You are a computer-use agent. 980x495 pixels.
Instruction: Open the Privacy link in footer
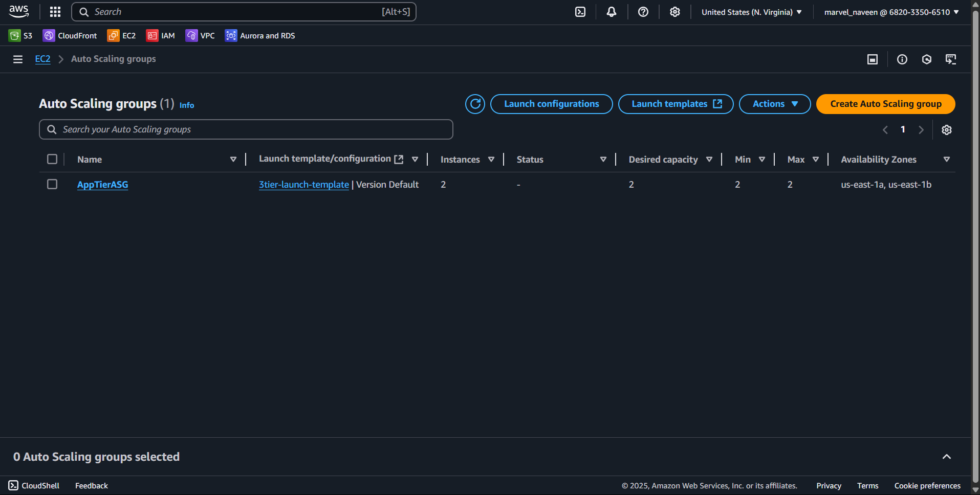(x=829, y=485)
